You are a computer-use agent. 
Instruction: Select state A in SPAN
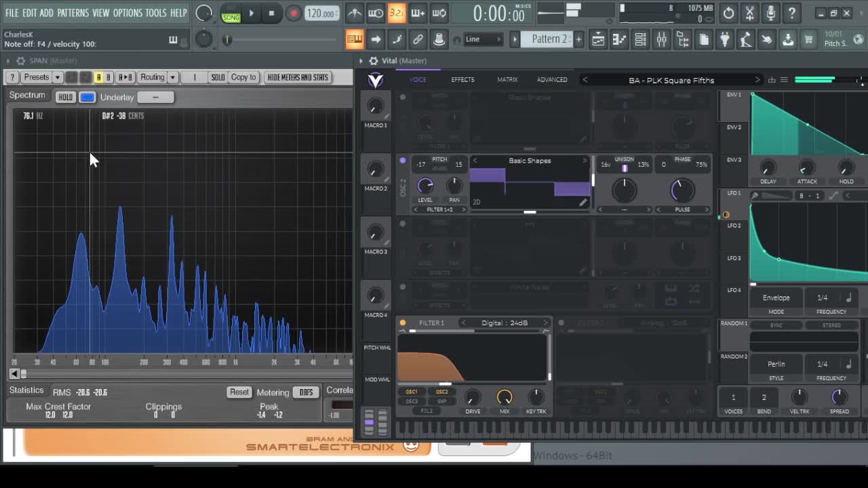(x=98, y=77)
